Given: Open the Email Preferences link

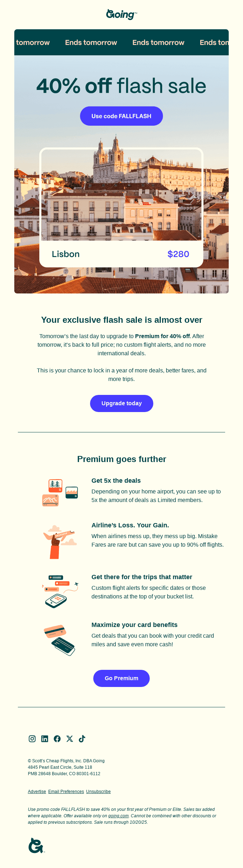Looking at the screenshot, I should 66,792.
